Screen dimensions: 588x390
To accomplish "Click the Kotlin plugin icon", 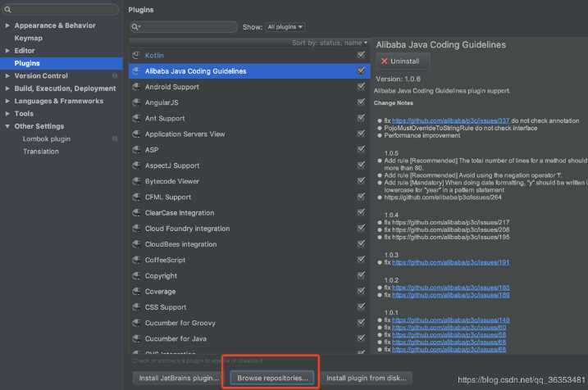I will 136,55.
